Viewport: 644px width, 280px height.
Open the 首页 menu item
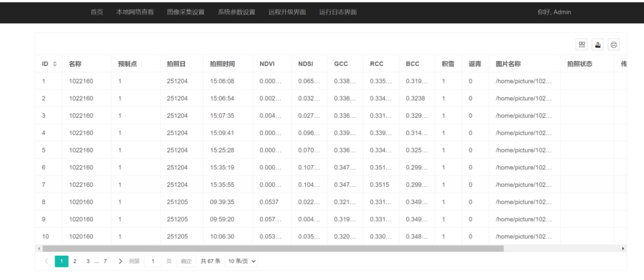point(96,12)
